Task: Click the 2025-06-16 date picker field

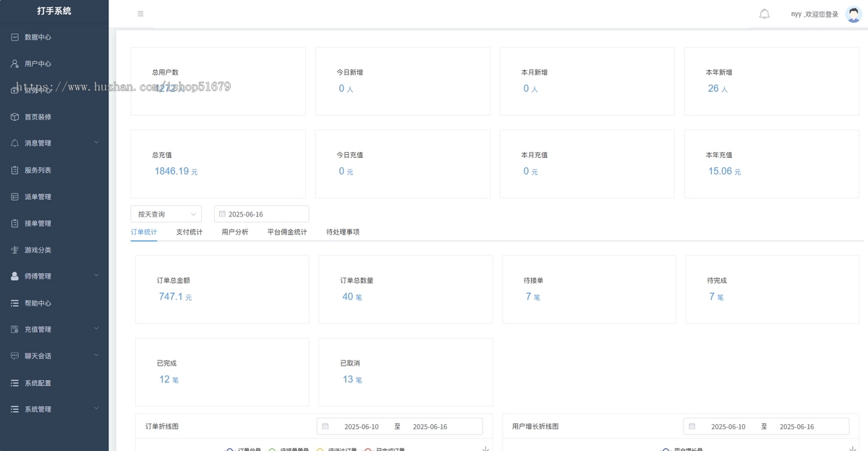Action: click(262, 214)
